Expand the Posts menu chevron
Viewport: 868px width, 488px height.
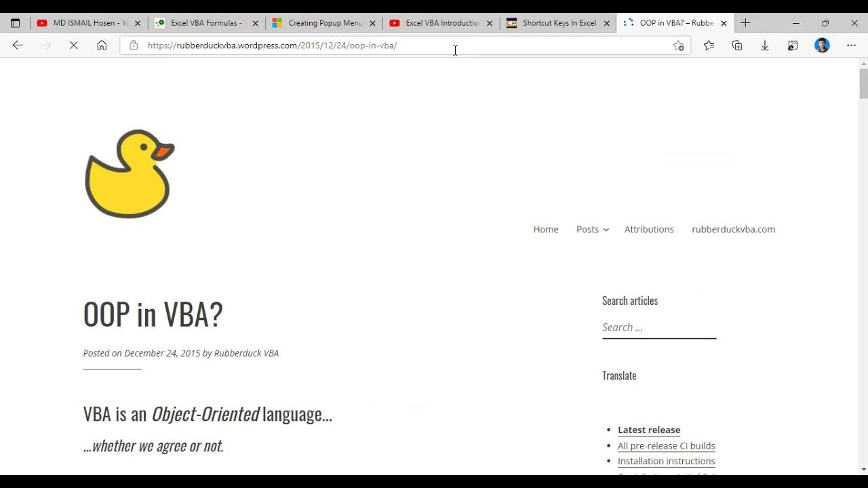[606, 230]
